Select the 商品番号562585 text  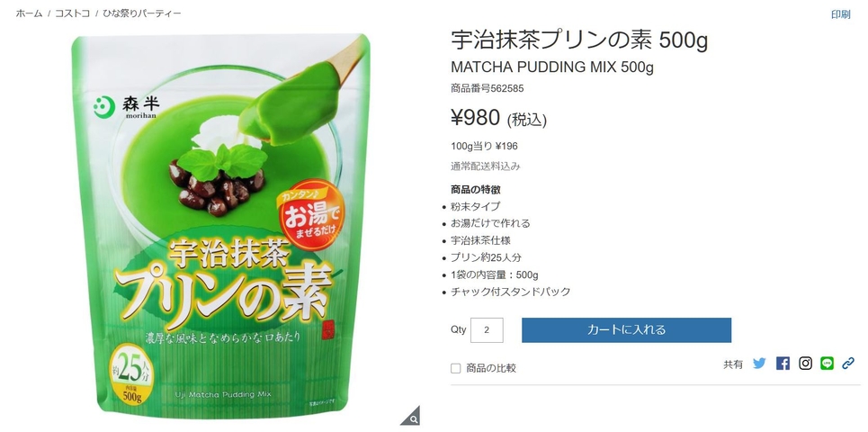tap(488, 88)
